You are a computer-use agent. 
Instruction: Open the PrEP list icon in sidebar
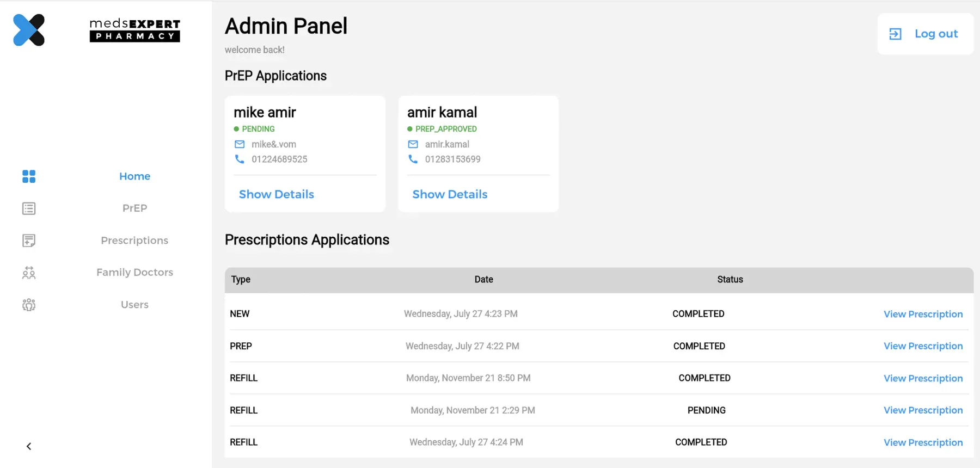(29, 208)
